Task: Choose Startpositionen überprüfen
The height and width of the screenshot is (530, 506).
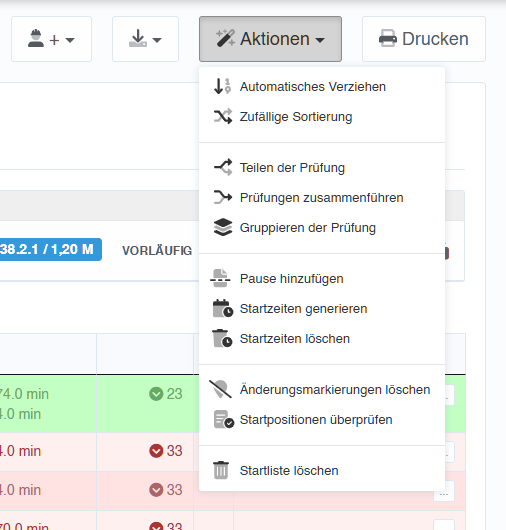Action: click(322, 420)
